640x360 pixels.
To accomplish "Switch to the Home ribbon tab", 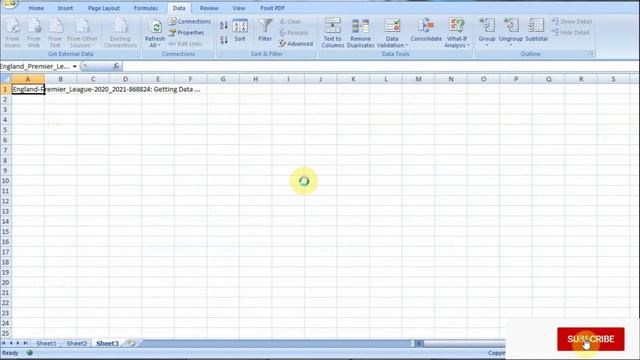I will (x=36, y=8).
